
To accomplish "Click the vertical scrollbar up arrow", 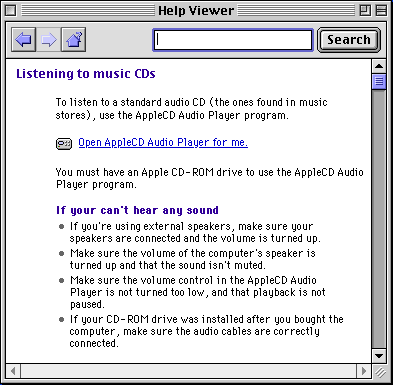I will pos(379,66).
